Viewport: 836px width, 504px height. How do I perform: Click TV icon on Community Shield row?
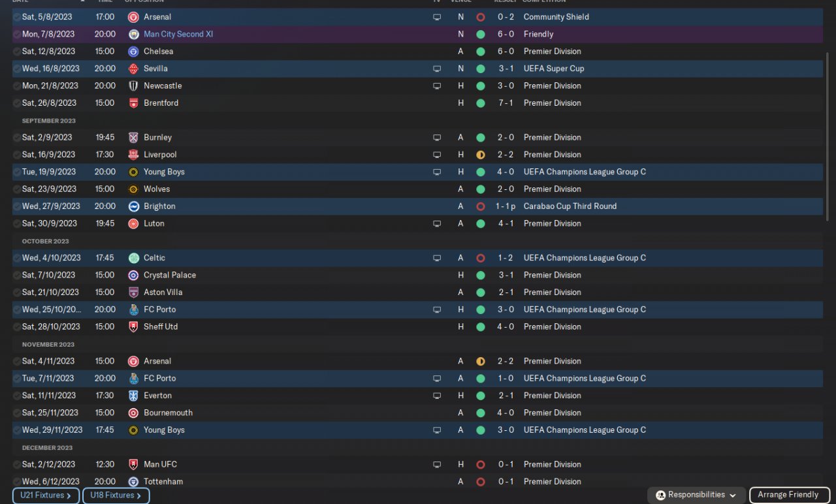437,17
